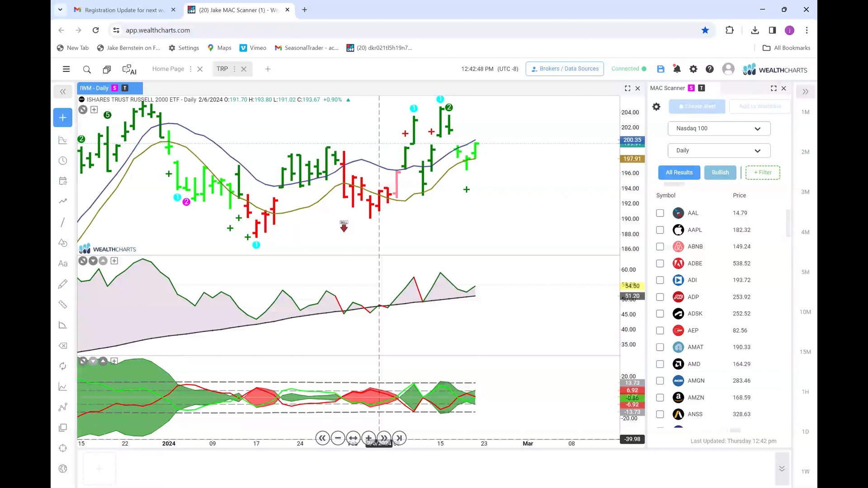868x488 pixels.
Task: Open the notifications bell
Action: [x=677, y=69]
